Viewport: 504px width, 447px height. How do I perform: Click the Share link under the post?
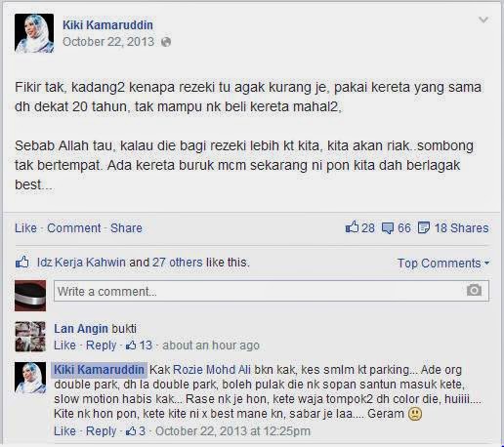point(126,227)
